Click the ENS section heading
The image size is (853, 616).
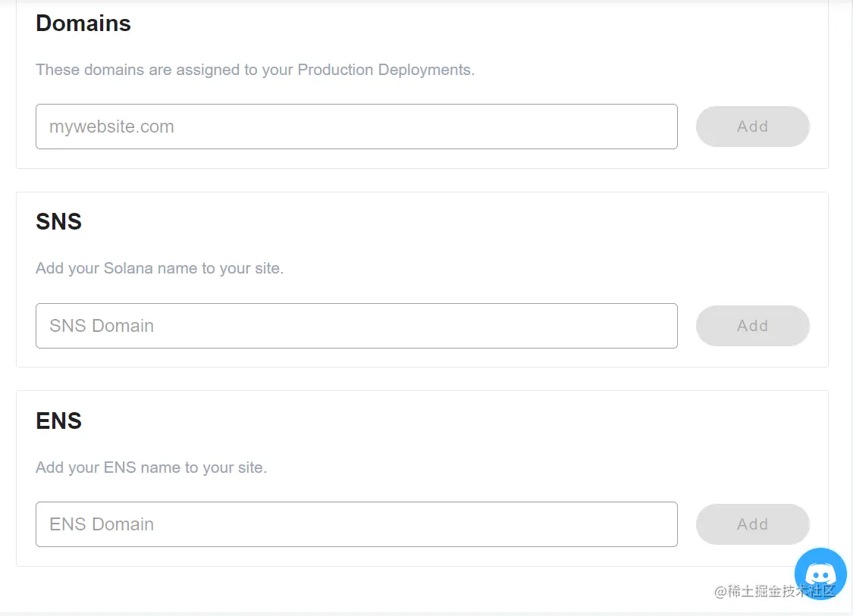pyautogui.click(x=59, y=421)
